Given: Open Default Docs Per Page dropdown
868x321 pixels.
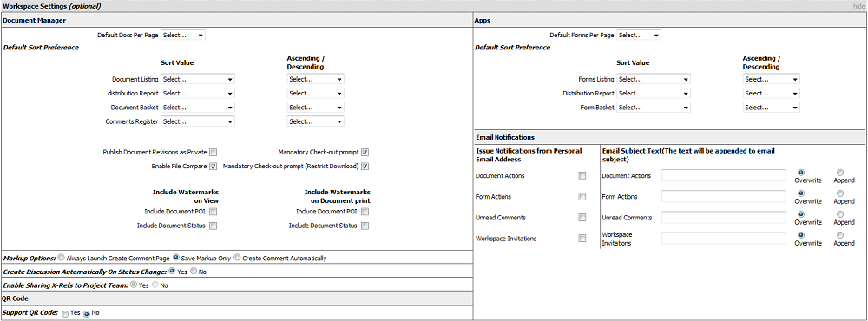Looking at the screenshot, I should click(183, 35).
